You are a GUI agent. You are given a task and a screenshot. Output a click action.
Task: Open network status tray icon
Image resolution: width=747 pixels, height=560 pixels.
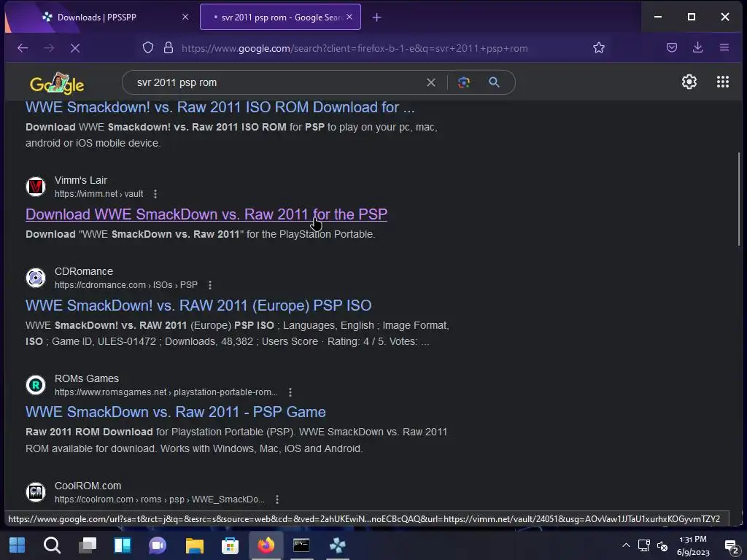pyautogui.click(x=644, y=545)
